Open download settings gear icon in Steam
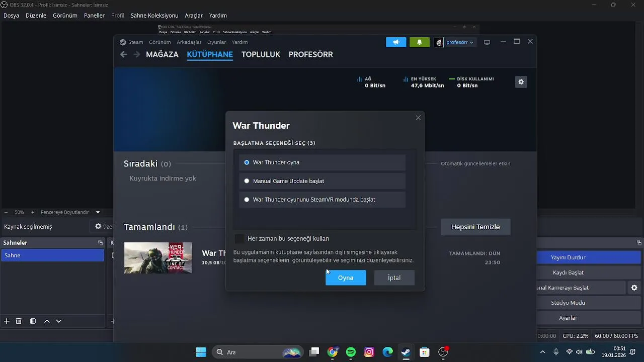Viewport: 644px width, 362px height. pos(521,82)
